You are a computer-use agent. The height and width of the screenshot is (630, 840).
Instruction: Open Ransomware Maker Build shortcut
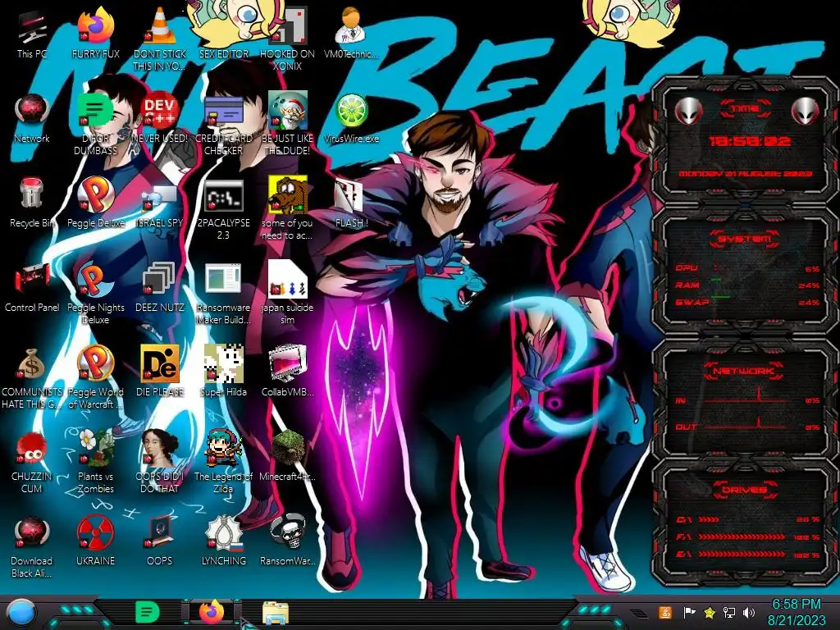[x=224, y=292]
